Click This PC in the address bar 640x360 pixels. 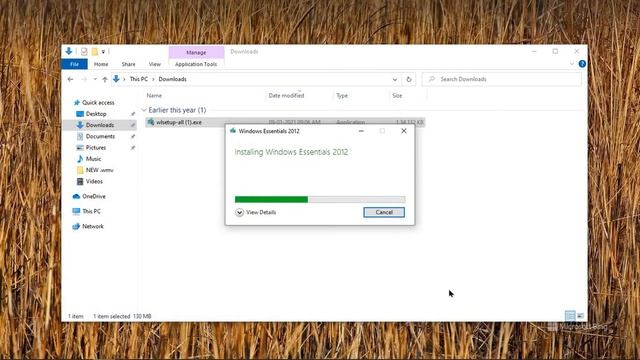[139, 79]
